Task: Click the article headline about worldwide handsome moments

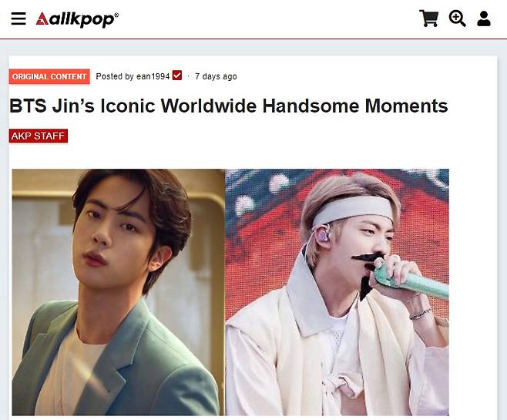Action: click(229, 106)
